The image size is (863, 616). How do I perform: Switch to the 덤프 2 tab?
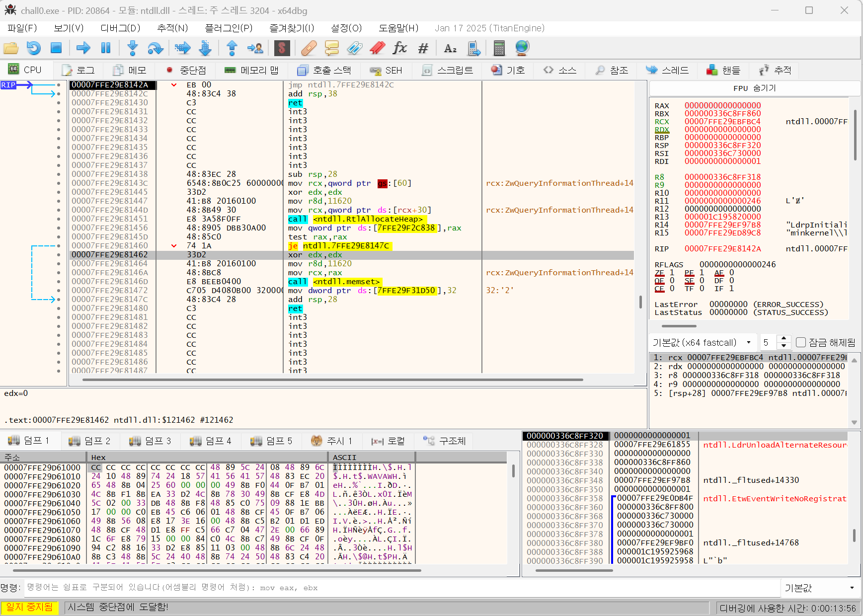pyautogui.click(x=90, y=441)
